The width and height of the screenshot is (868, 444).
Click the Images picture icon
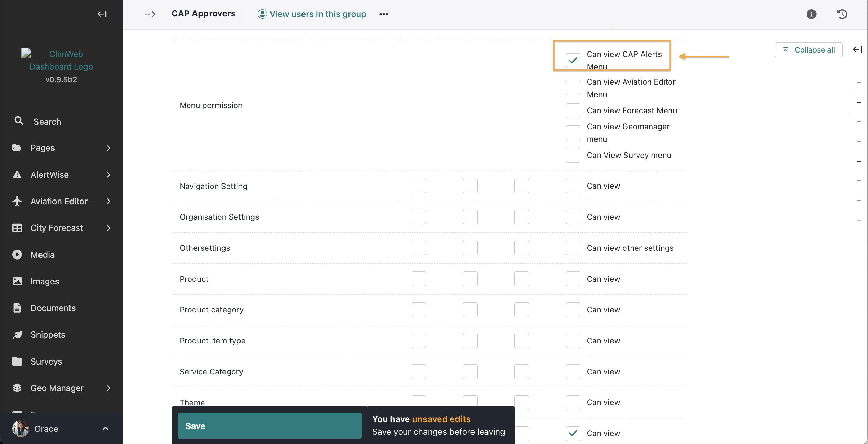click(x=17, y=281)
